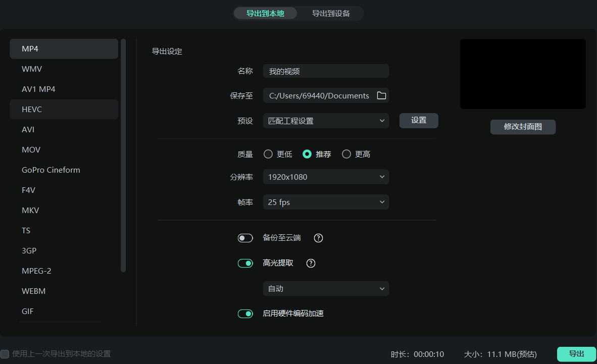The height and width of the screenshot is (364, 597).
Task: Switch to the 导出到本地 tab
Action: [265, 13]
